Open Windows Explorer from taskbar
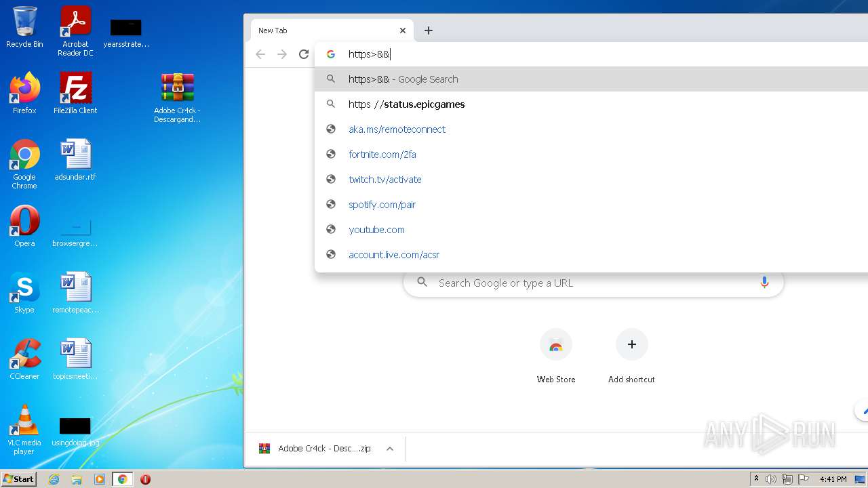 (x=77, y=479)
